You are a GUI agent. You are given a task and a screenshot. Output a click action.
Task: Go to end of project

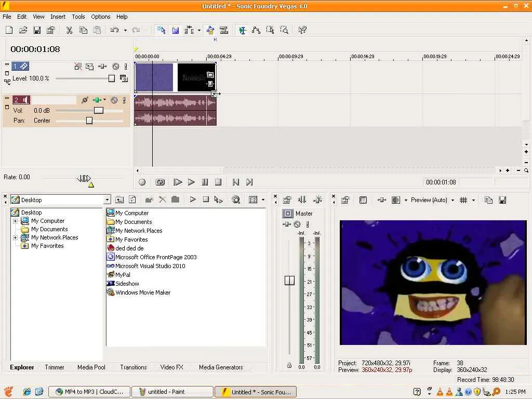pos(249,182)
